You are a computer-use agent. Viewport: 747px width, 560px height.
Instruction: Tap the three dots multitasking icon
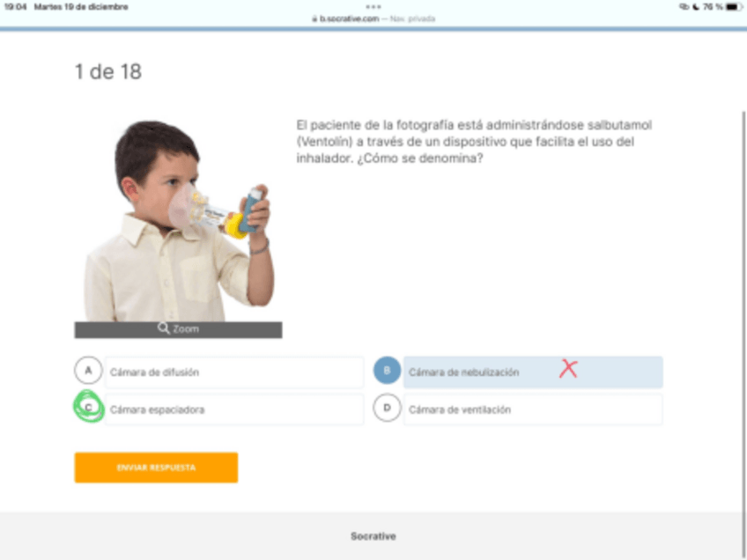[373, 7]
